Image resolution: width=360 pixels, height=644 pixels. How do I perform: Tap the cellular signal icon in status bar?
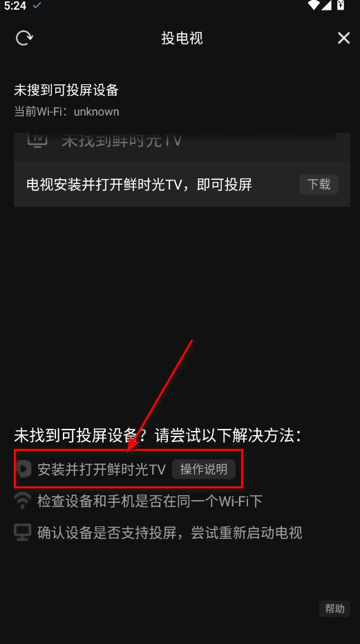tap(326, 5)
